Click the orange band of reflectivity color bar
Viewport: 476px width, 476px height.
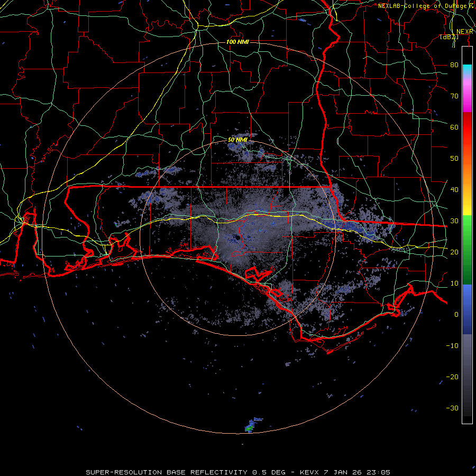pos(467,170)
